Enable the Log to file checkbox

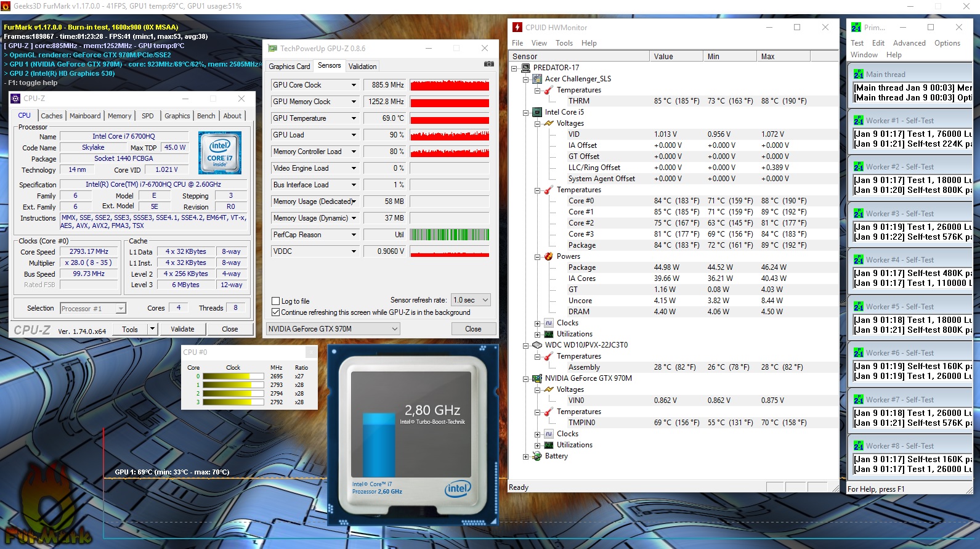click(276, 301)
